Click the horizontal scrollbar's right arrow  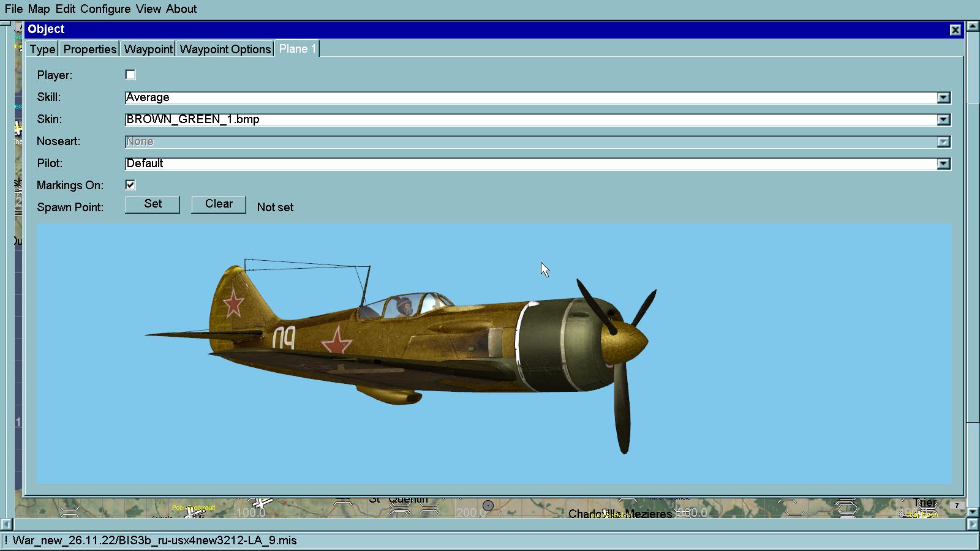(x=973, y=525)
